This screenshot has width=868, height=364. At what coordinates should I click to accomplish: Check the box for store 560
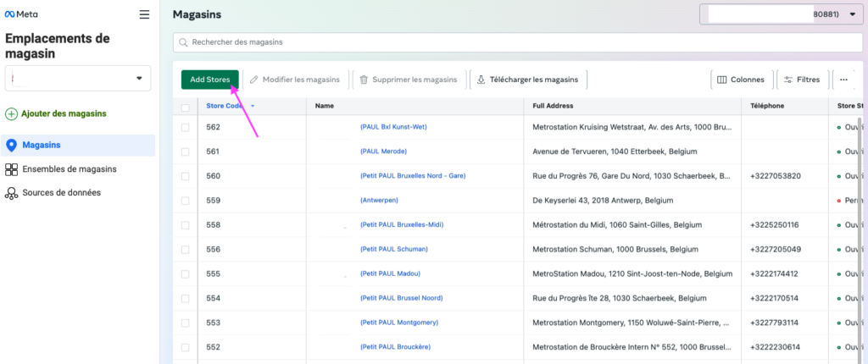click(x=186, y=176)
